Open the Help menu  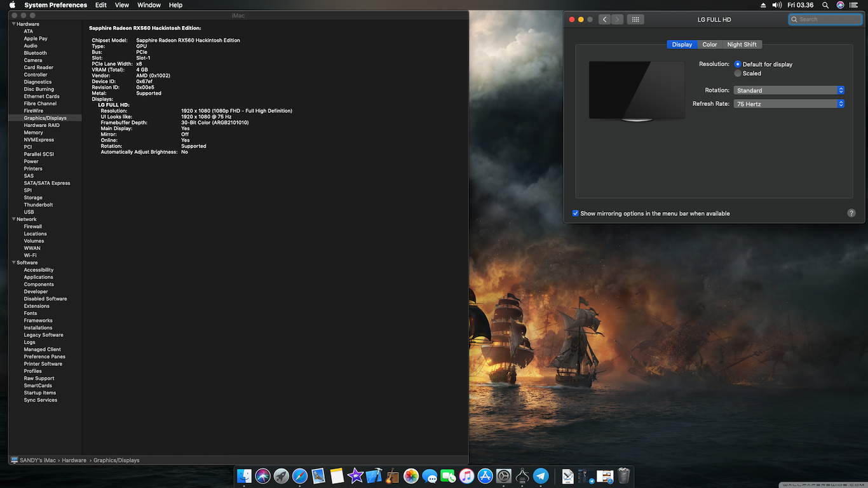(176, 4)
